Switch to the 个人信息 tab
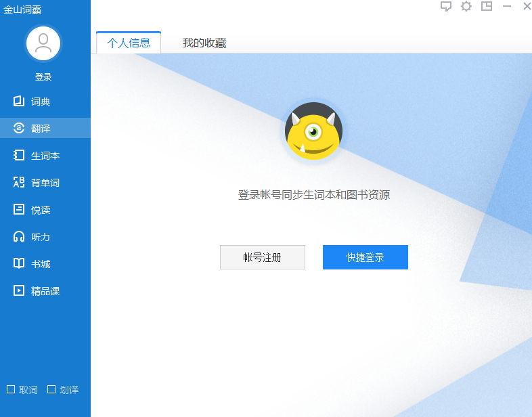This screenshot has width=532, height=417. (129, 43)
